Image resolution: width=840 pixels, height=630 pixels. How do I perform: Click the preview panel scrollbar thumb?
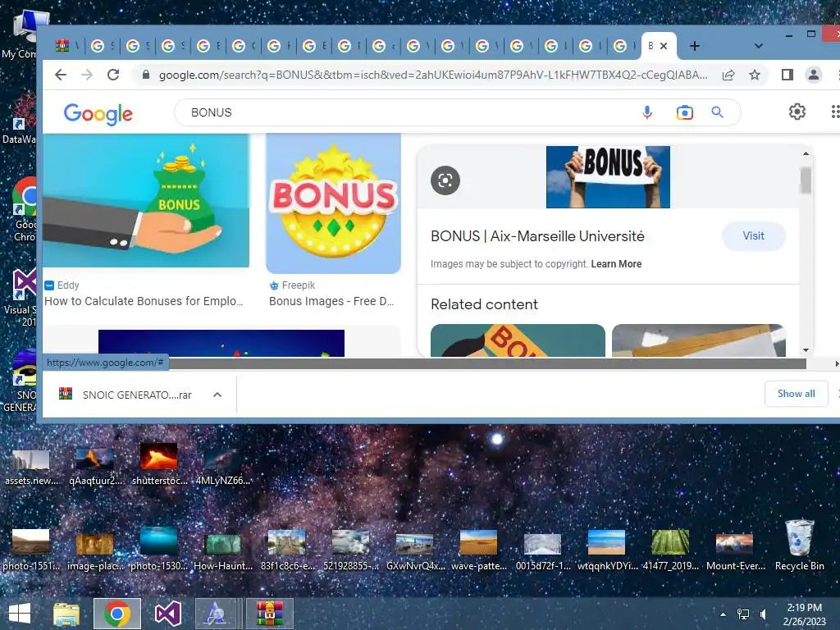[x=806, y=180]
